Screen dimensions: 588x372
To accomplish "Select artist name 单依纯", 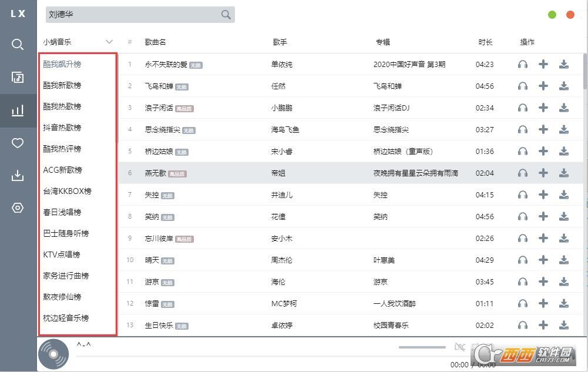I will point(281,65).
